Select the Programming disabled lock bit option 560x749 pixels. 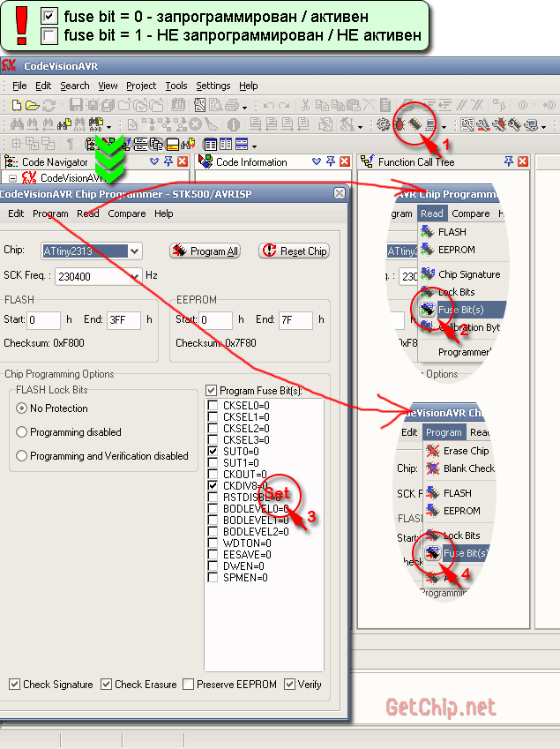(22, 432)
